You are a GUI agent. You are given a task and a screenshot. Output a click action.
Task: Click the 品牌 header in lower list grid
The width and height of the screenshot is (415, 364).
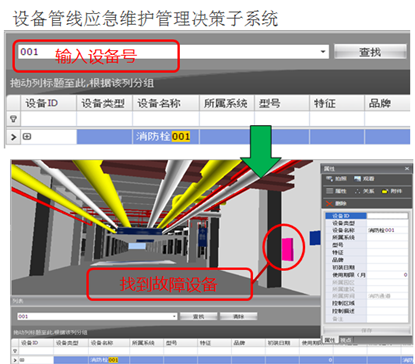point(248,343)
